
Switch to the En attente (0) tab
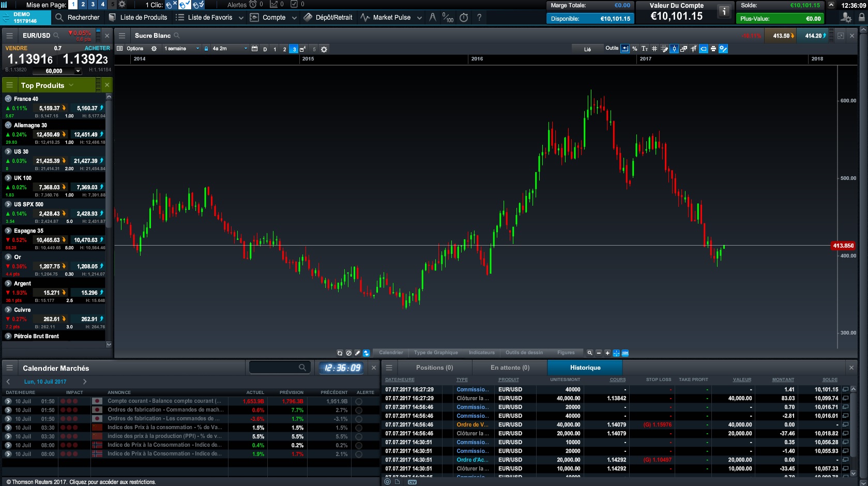tap(510, 368)
